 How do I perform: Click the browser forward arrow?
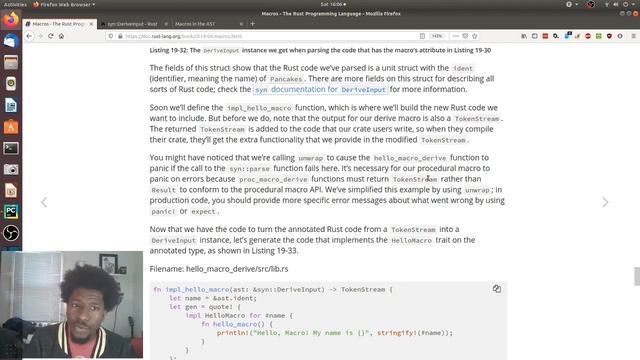click(x=40, y=36)
